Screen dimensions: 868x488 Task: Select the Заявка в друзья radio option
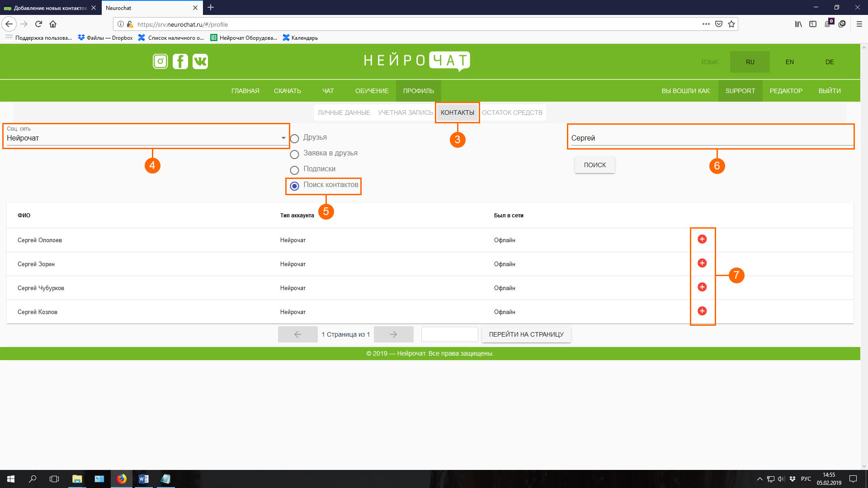[294, 155]
